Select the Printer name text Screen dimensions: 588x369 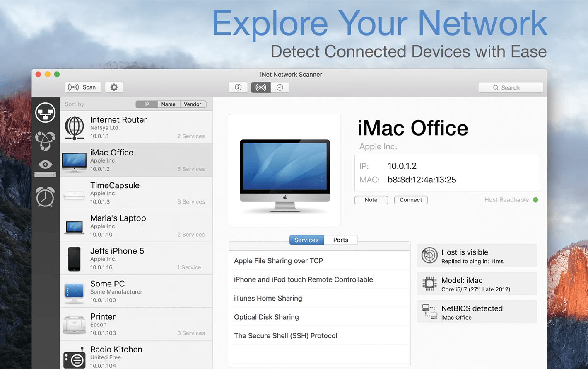(x=103, y=316)
